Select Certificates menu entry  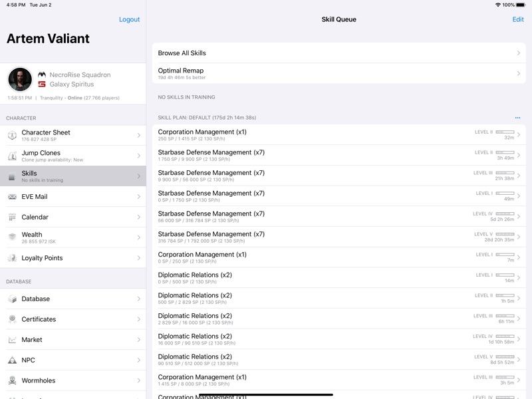73,319
